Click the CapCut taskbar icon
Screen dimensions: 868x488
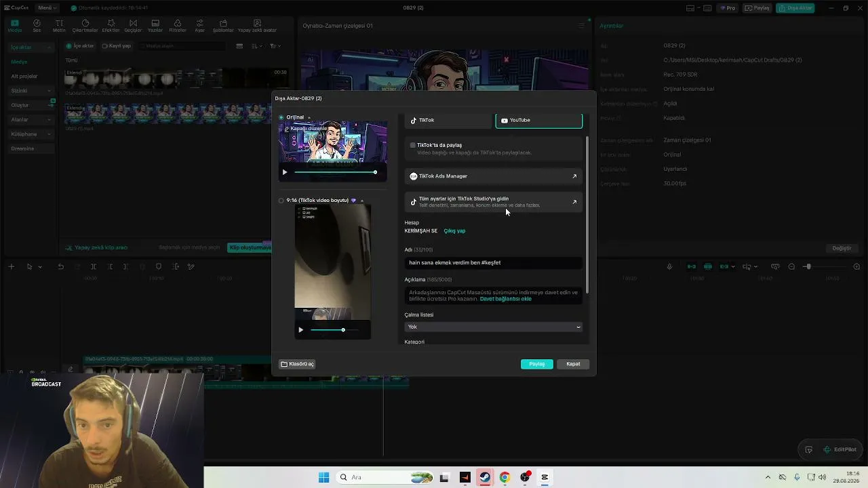545,477
